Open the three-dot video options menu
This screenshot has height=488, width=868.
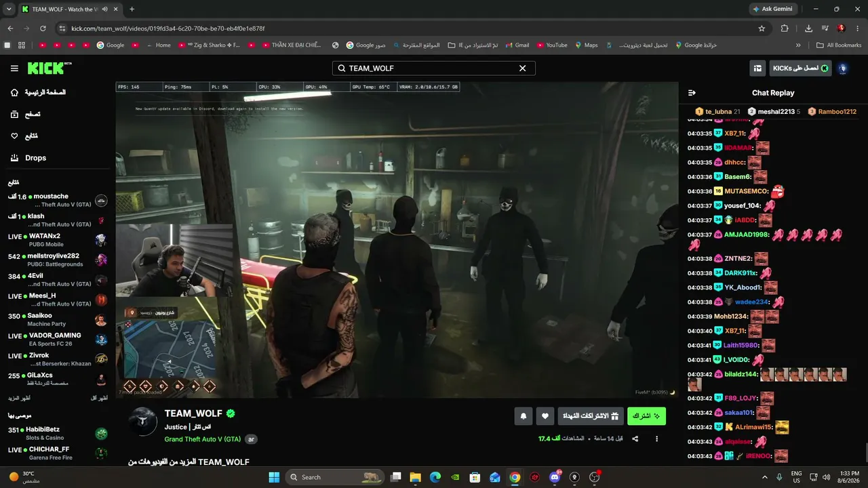pyautogui.click(x=656, y=439)
